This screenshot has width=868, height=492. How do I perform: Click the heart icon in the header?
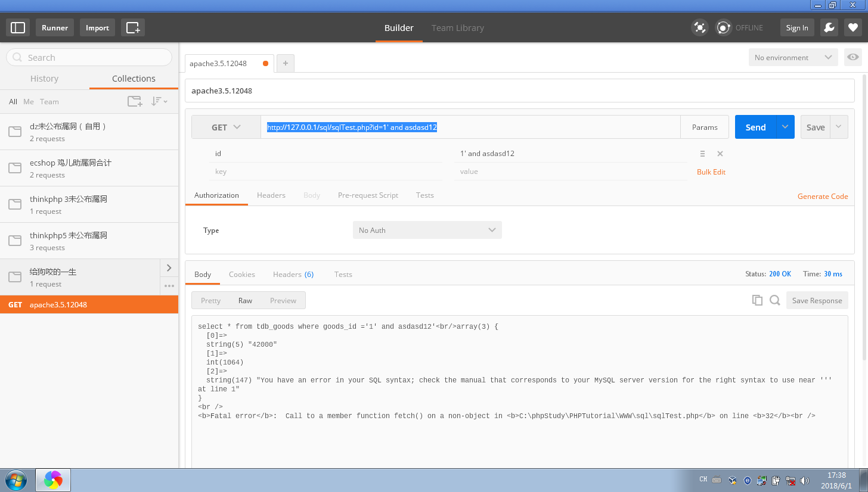pyautogui.click(x=852, y=27)
